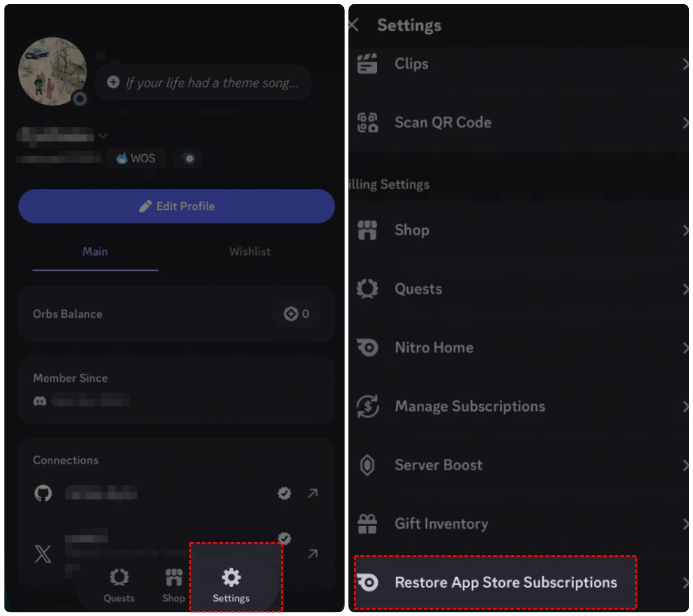Open the Orbs Balance label
693x616 pixels.
[x=67, y=314]
